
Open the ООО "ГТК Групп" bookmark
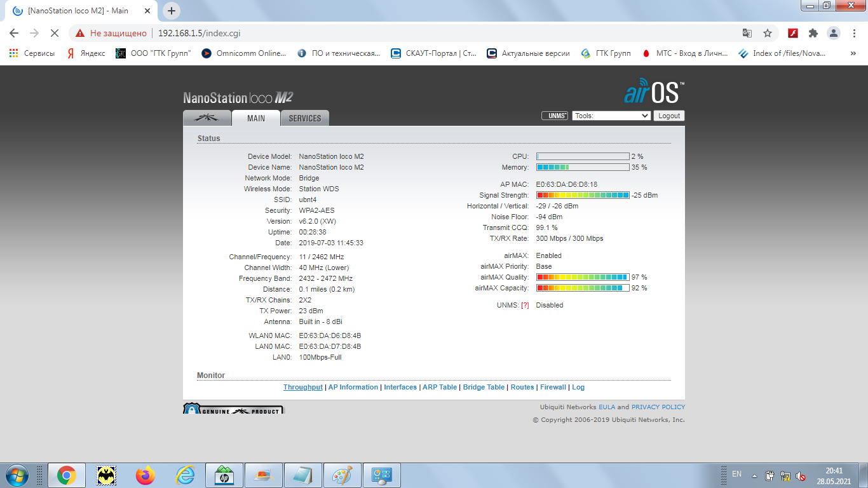(x=153, y=53)
